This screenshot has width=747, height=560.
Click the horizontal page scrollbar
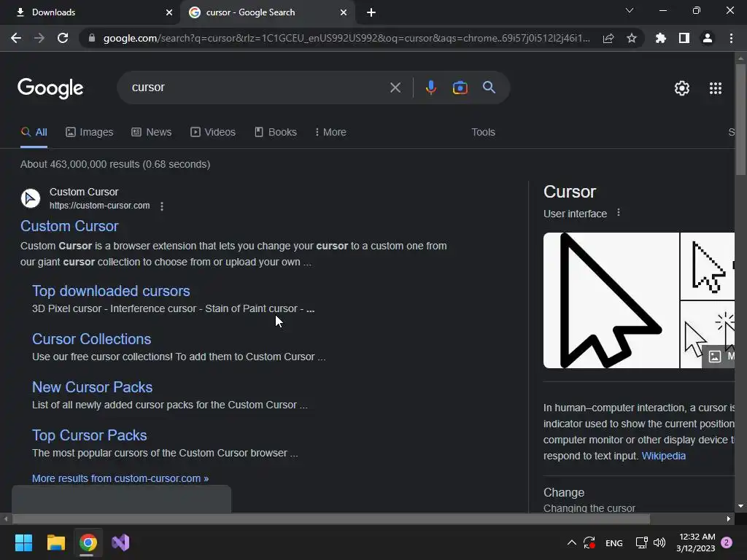(331, 519)
